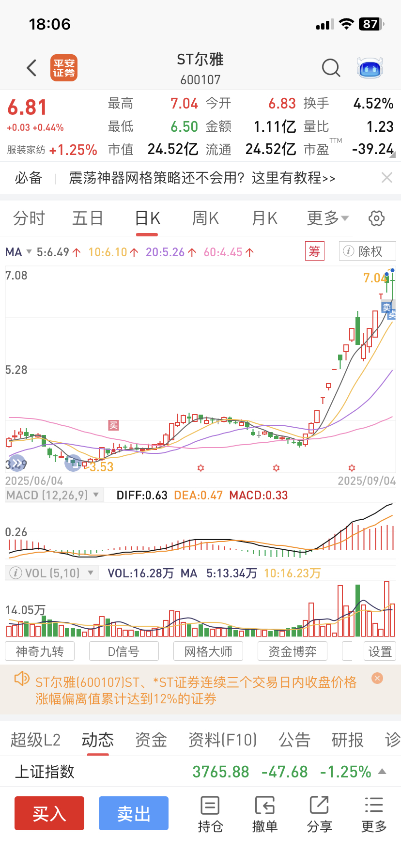
Task: Select D信号 indicator button
Action: (x=124, y=651)
